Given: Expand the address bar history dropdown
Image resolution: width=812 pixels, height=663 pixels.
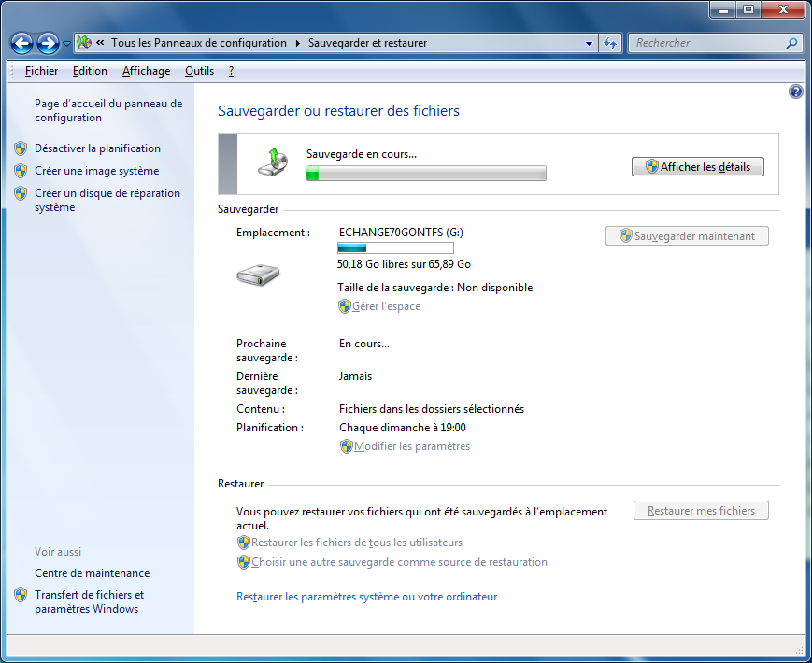Looking at the screenshot, I should click(x=589, y=44).
